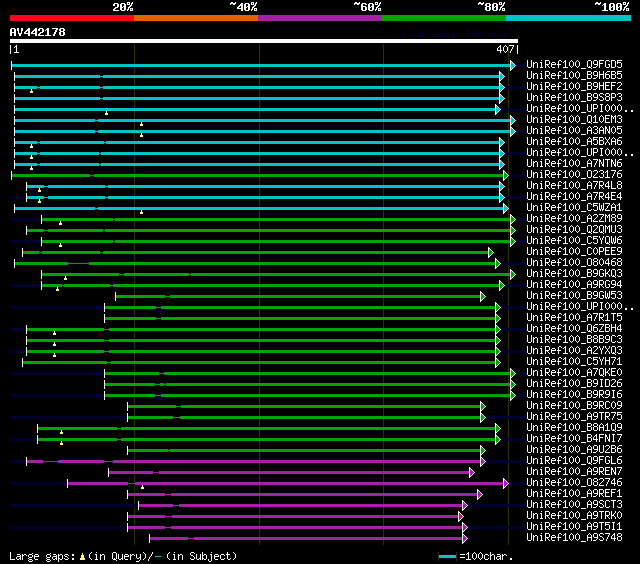Select the UniRef100_B9R9I6 label
The width and height of the screenshot is (640, 564).
[x=574, y=395]
